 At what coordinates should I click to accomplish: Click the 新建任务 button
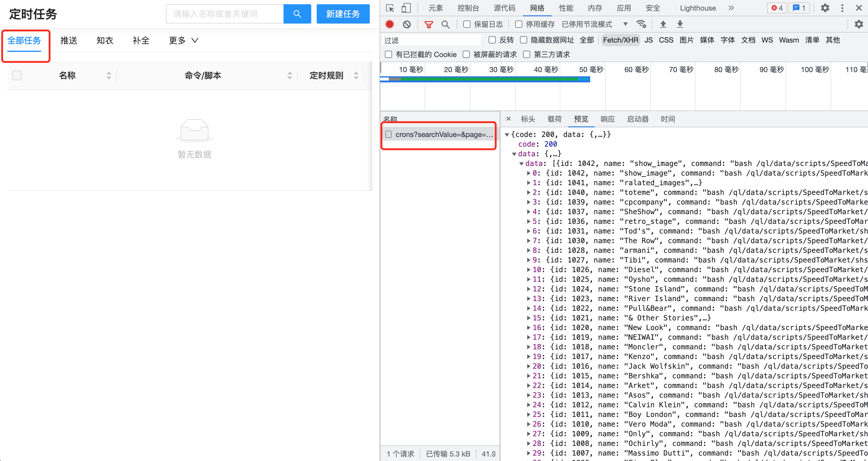(x=343, y=14)
